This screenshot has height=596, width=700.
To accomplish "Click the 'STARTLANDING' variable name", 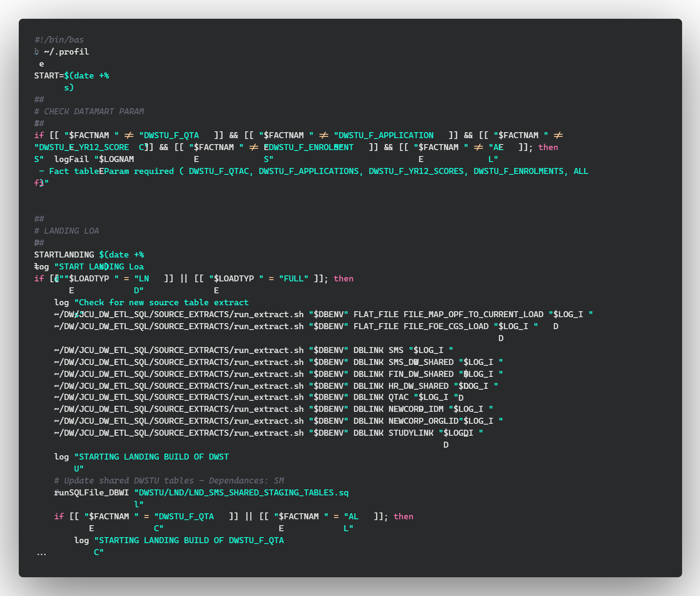I will pos(64,255).
